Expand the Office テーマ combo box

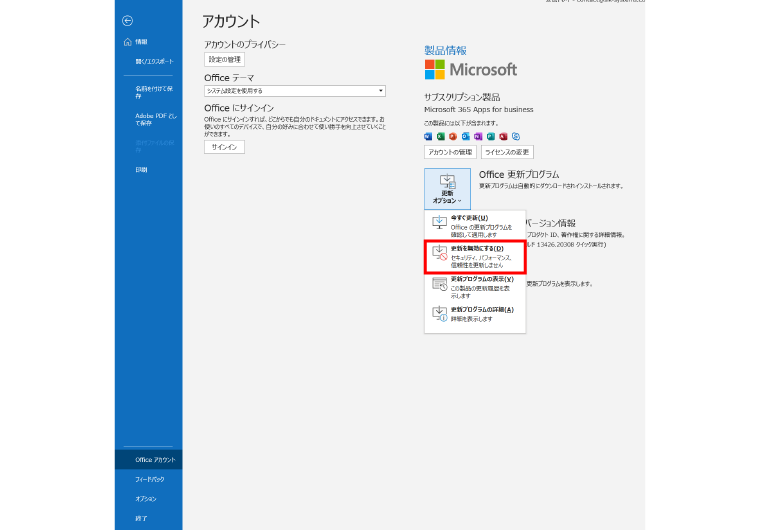295,91
